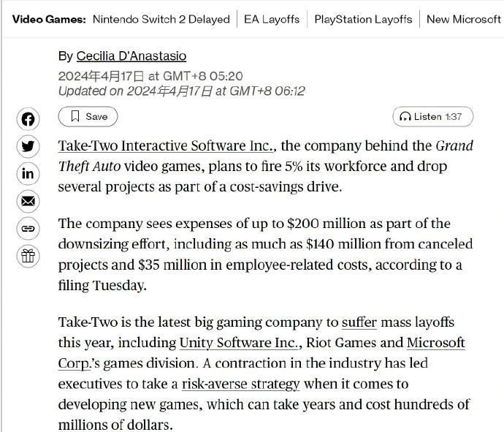Copy the article link
Image resolution: width=504 pixels, height=432 pixels.
pos(28,229)
